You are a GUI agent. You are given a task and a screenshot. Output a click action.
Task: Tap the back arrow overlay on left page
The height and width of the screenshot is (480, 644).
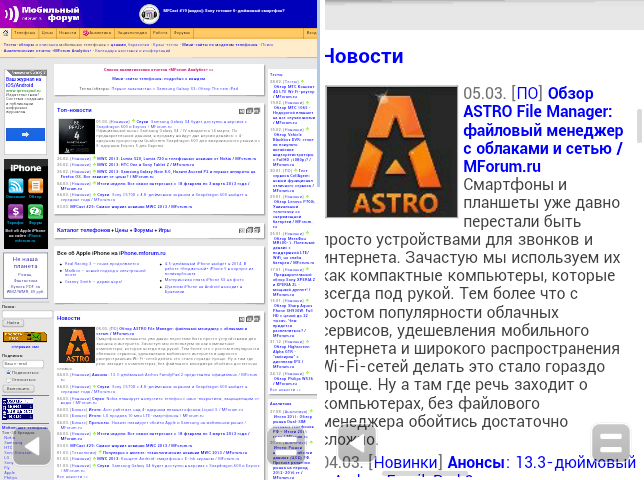31,446
